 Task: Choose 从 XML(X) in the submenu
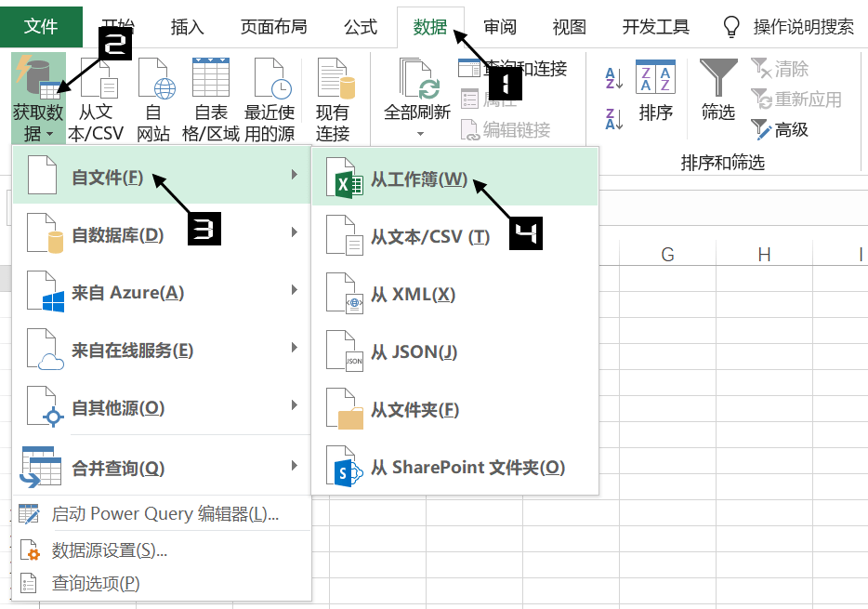455,293
